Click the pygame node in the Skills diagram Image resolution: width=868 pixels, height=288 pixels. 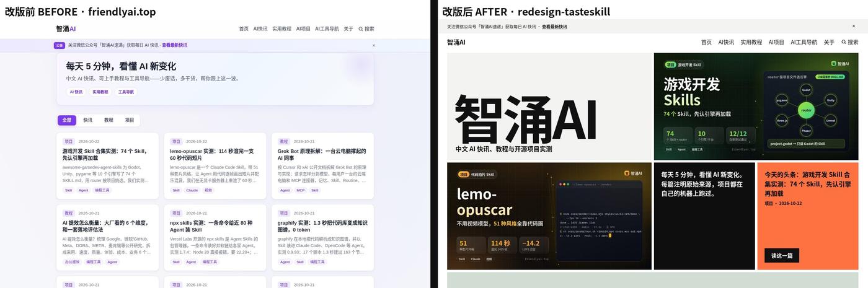[782, 100]
